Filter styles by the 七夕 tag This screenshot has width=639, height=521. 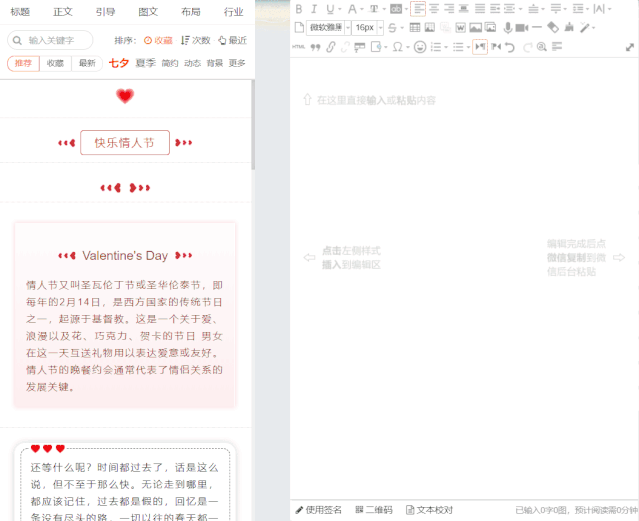[x=119, y=63]
